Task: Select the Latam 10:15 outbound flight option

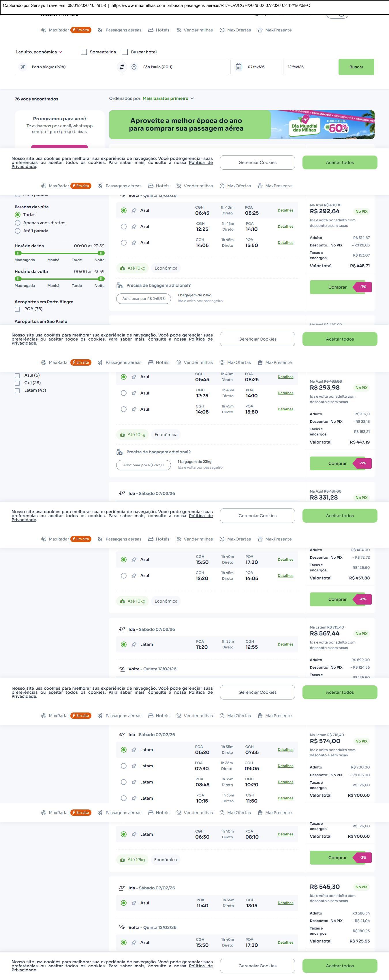Action: (x=124, y=798)
